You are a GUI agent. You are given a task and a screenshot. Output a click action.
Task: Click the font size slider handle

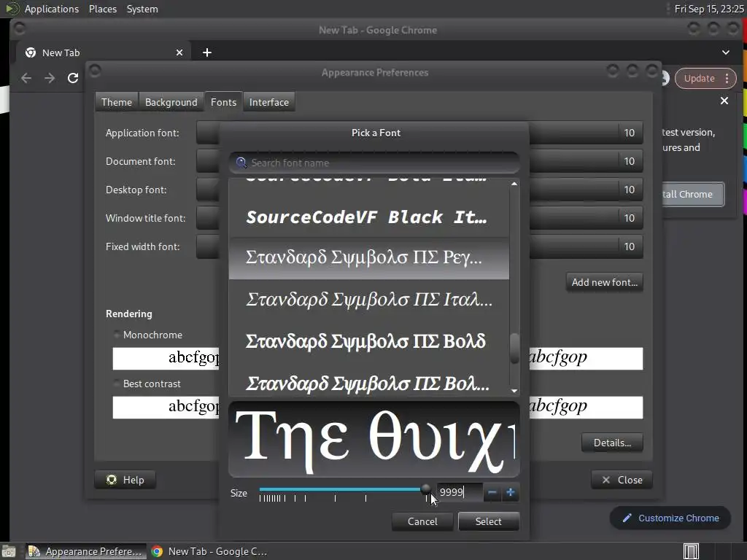(426, 489)
